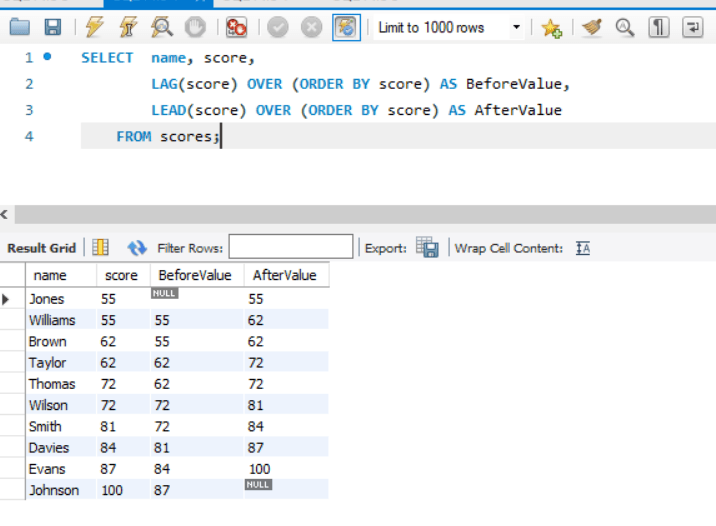Rollback transaction X icon

[x=311, y=27]
